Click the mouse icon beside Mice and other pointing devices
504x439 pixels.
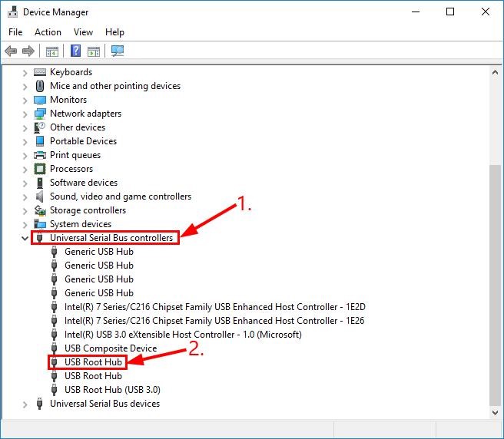[40, 86]
